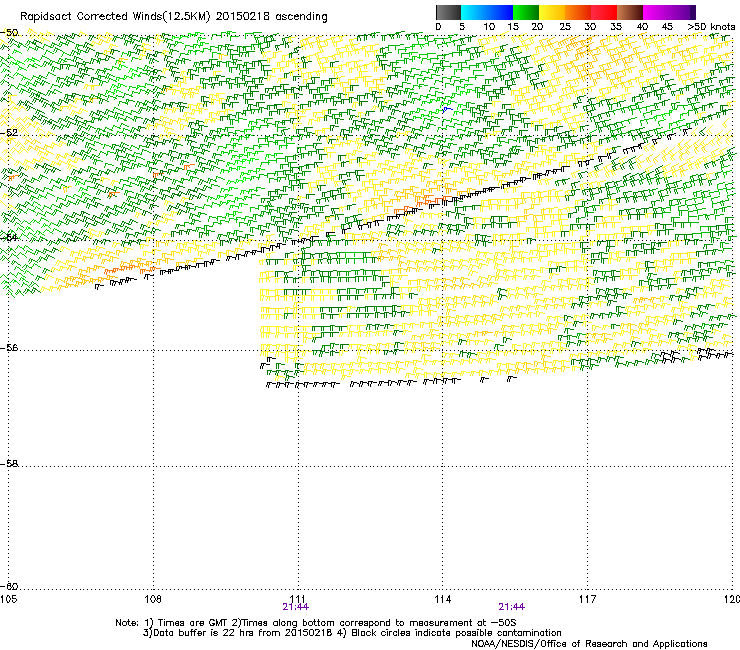Click the '117' longitude label

(x=588, y=599)
